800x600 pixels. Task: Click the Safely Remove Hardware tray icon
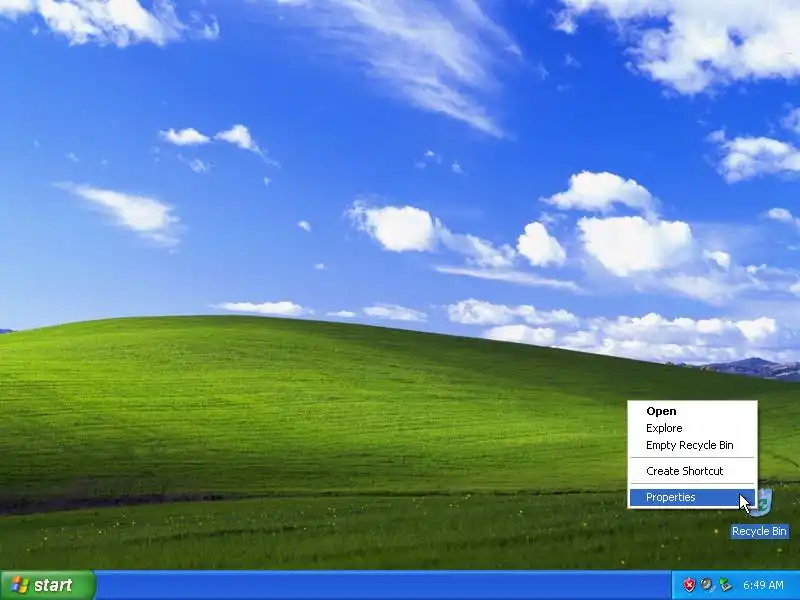click(725, 585)
